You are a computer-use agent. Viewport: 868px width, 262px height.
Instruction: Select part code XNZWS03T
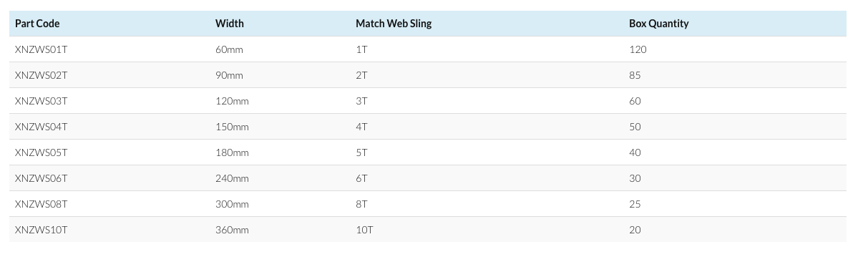tap(42, 101)
